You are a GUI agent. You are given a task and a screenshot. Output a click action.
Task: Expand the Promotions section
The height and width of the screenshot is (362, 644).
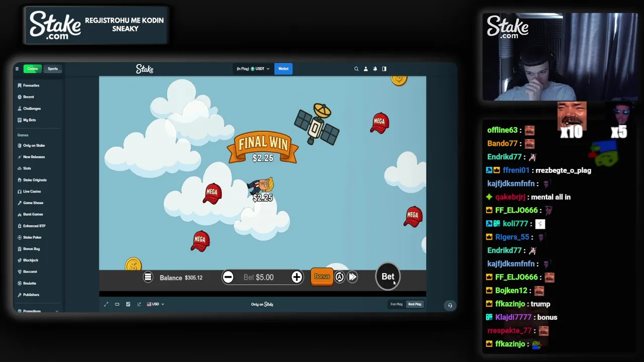38,311
